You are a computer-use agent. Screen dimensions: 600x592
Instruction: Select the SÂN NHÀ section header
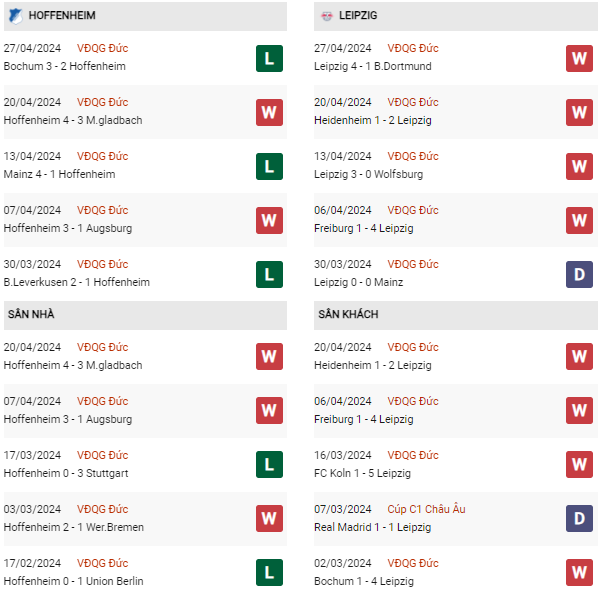coord(31,314)
